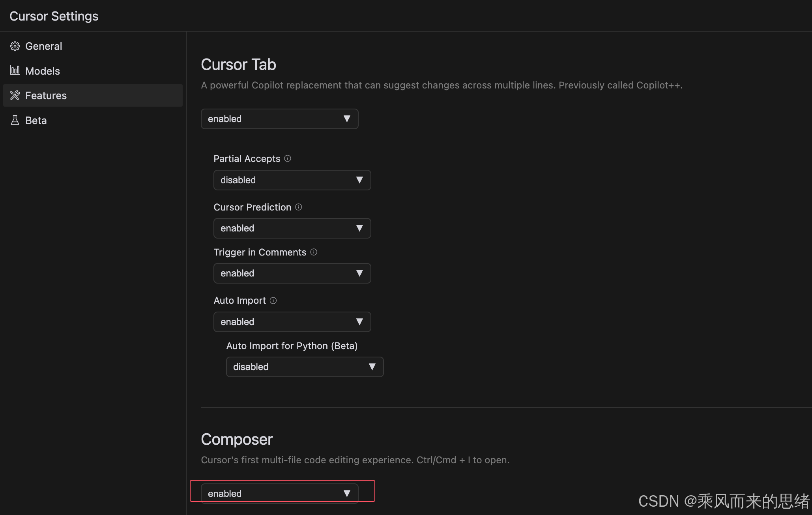812x515 pixels.
Task: Open the Cursor Tab enabled dropdown
Action: 280,119
